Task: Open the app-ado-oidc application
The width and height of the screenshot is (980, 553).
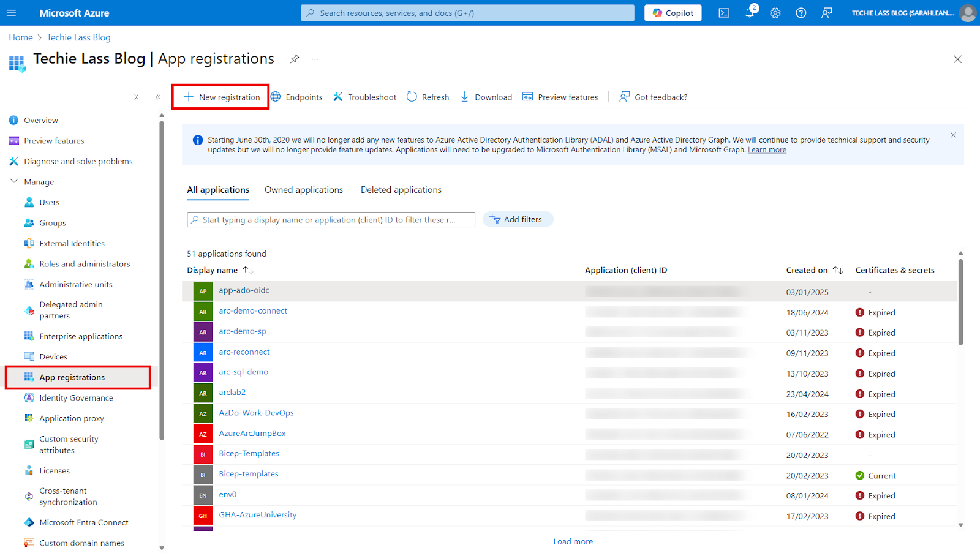Action: [244, 290]
